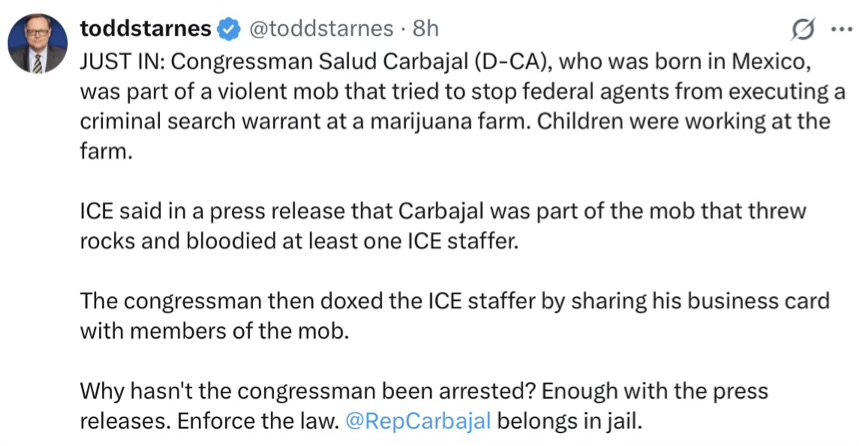The image size is (859, 446).
Task: Click 'Why hasn't the congressman been arrested?' text
Action: 308,391
